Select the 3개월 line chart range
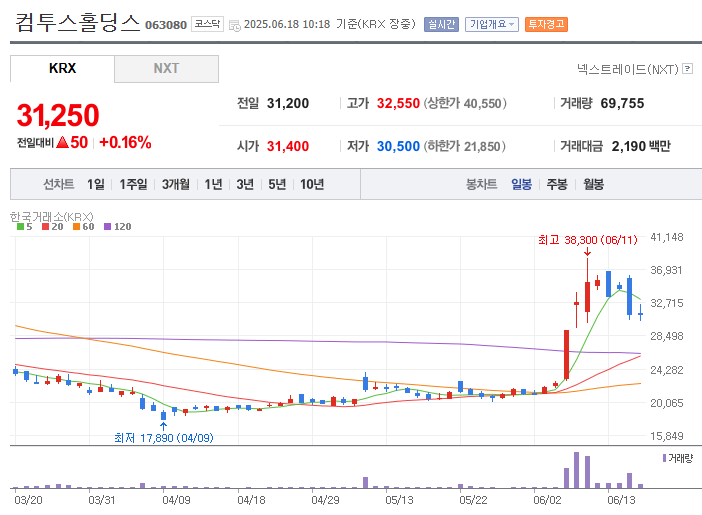702x515 pixels. pyautogui.click(x=176, y=184)
